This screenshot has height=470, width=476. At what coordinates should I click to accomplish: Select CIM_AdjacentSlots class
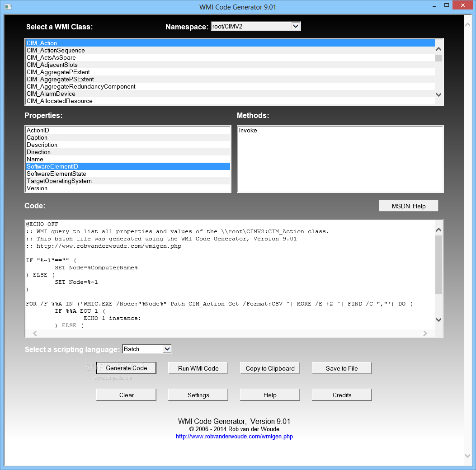click(231, 65)
